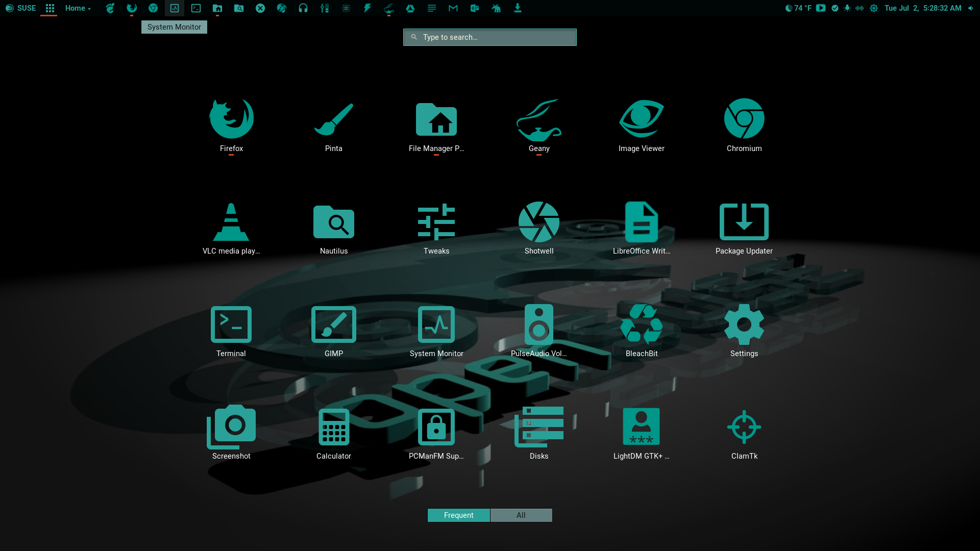Click dotted grid icon in top panel
This screenshot has width=980, height=551.
click(x=346, y=8)
